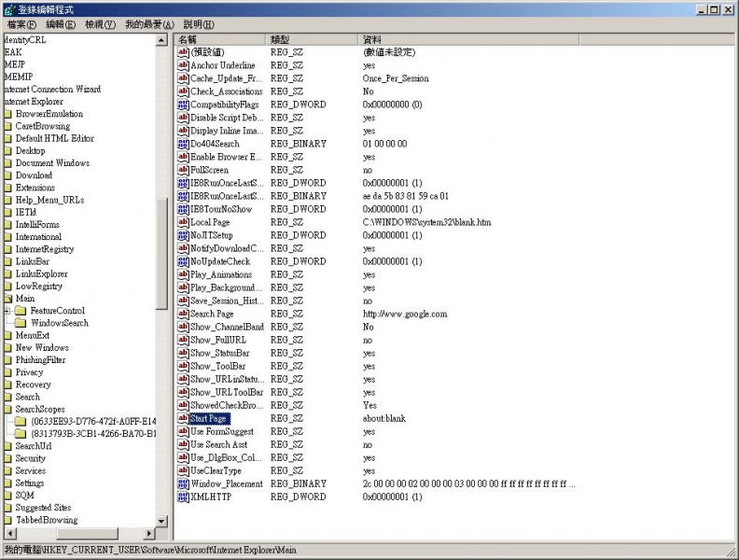
Task: Select the WindowsSearch subkey in the tree
Action: click(59, 323)
